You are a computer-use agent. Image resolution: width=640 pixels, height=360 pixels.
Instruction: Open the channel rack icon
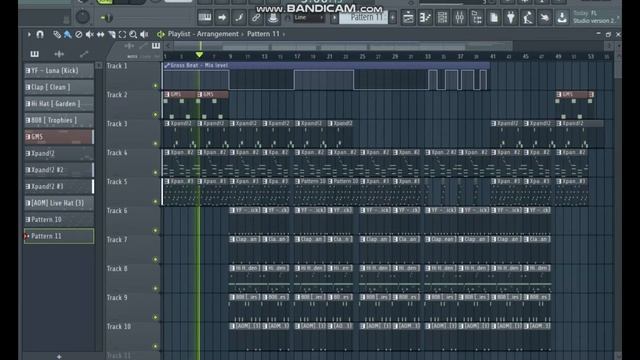pos(442,18)
